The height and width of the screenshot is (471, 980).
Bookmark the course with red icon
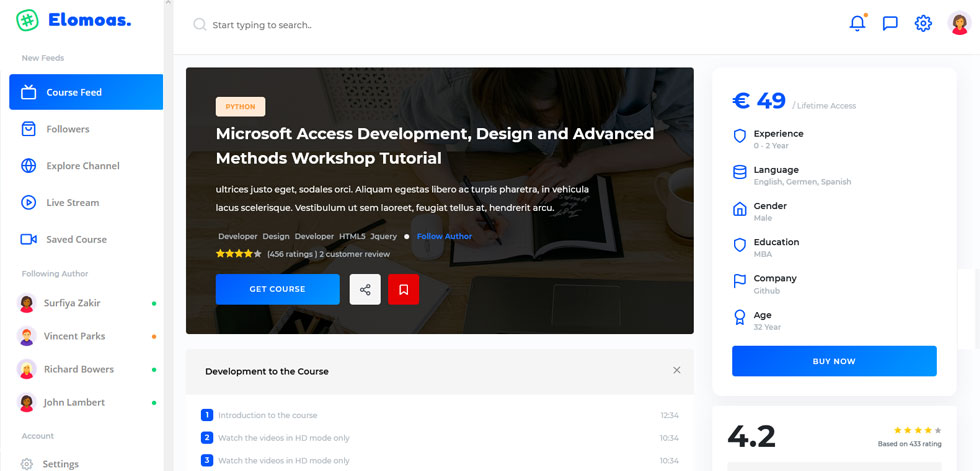pyautogui.click(x=404, y=289)
